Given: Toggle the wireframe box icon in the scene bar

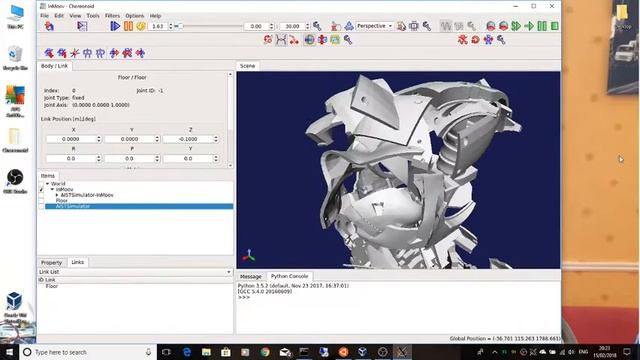Looking at the screenshot, I should click(414, 26).
